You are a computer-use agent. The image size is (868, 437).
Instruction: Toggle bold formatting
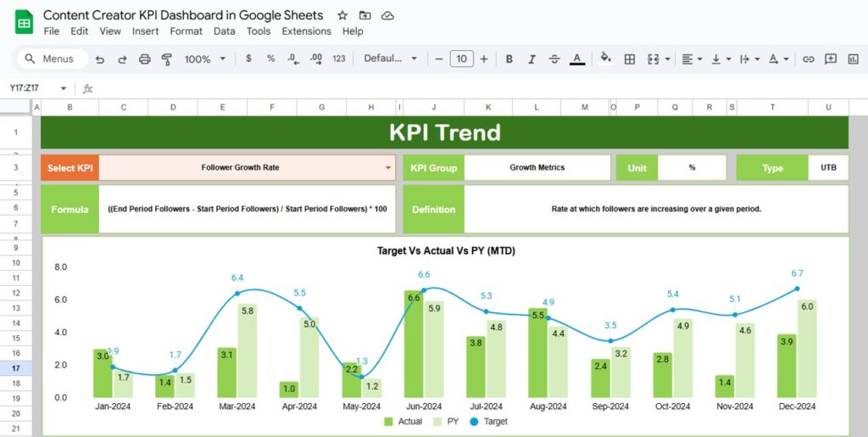(x=509, y=59)
